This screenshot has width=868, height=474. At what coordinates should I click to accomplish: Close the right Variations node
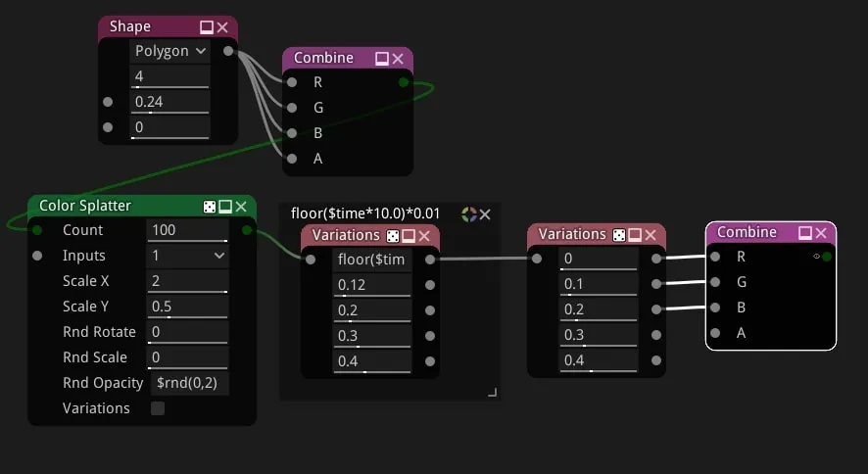tap(651, 235)
